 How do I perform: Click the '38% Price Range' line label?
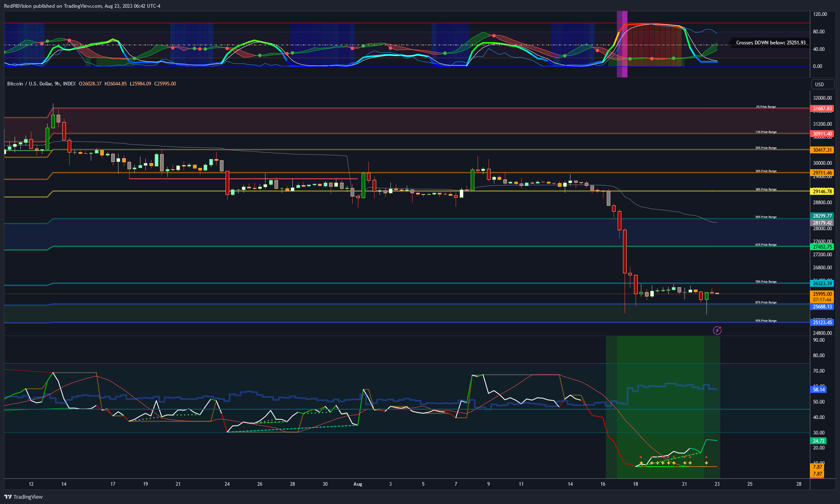click(766, 189)
